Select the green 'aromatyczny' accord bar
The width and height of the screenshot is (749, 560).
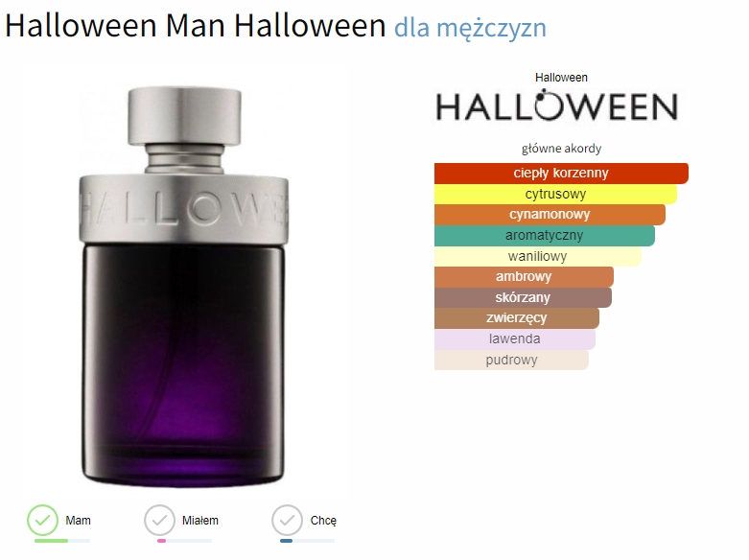point(545,236)
